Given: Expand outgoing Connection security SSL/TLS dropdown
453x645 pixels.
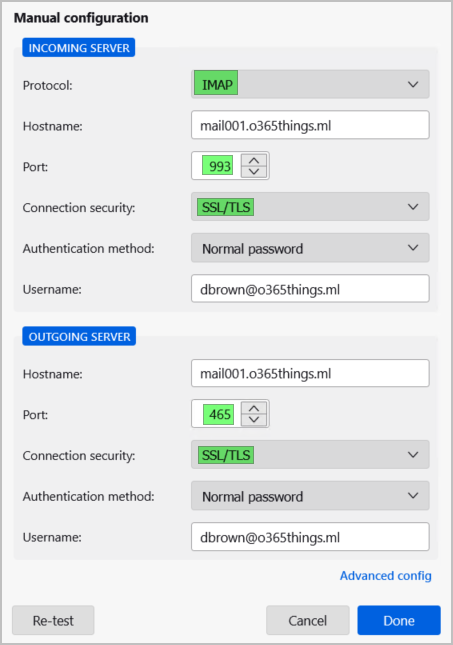Looking at the screenshot, I should (x=310, y=455).
